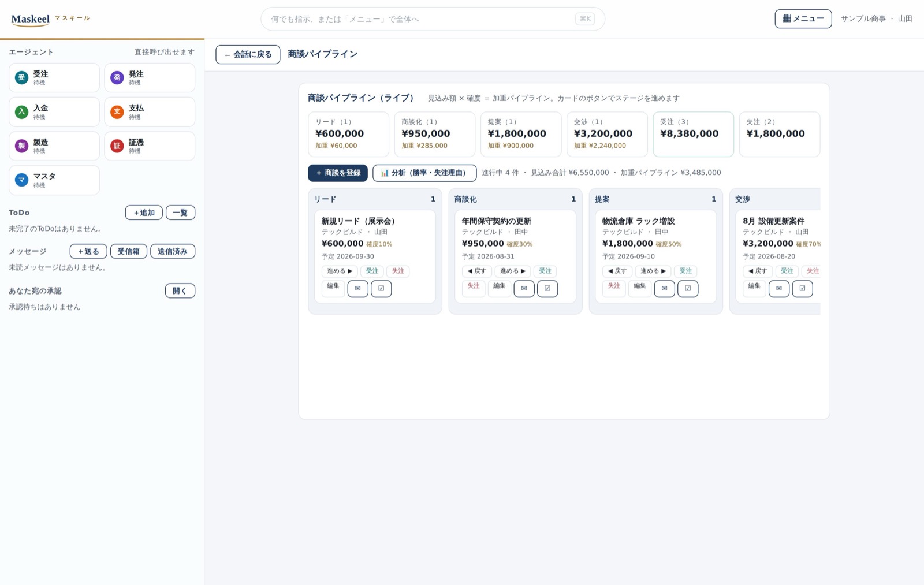Click ＋送る message button
Image resolution: width=924 pixels, height=585 pixels.
[88, 251]
